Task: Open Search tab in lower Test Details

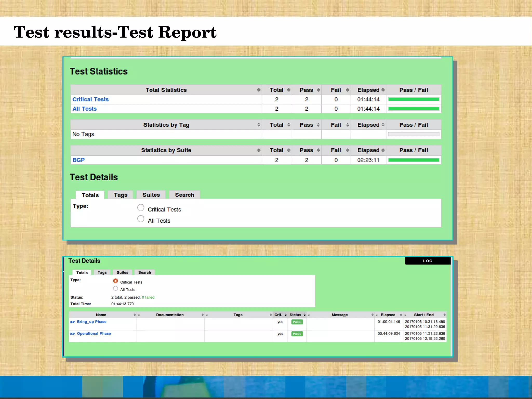Action: tap(144, 272)
